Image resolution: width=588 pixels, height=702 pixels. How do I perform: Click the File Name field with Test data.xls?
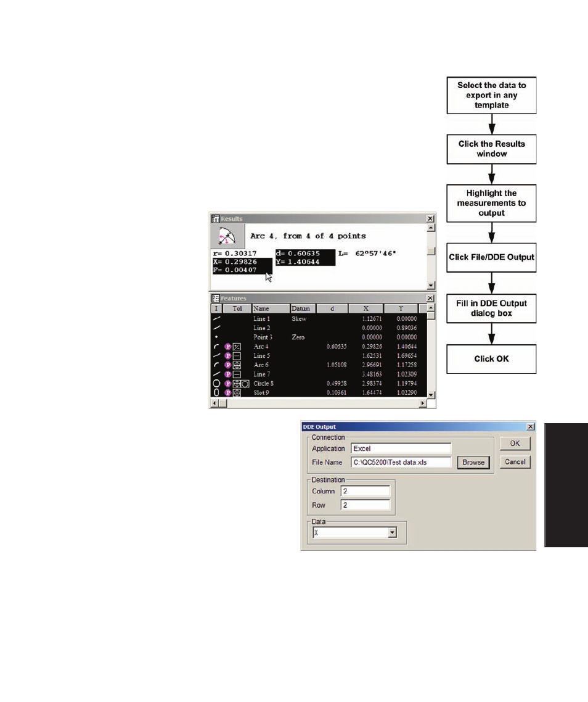401,462
